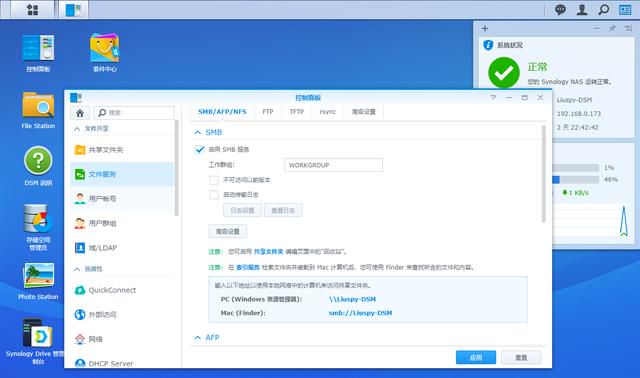The width and height of the screenshot is (640, 378).
Task: Click the network traffic graph in widget
Action: [x=591, y=221]
